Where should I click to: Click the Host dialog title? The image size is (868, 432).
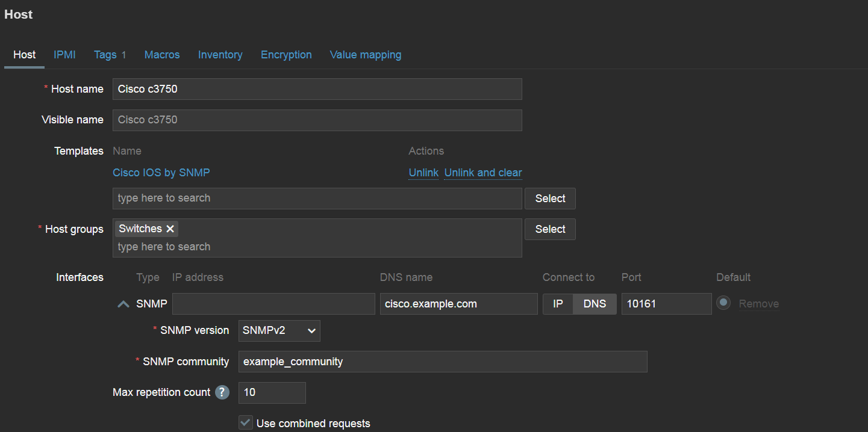click(19, 14)
